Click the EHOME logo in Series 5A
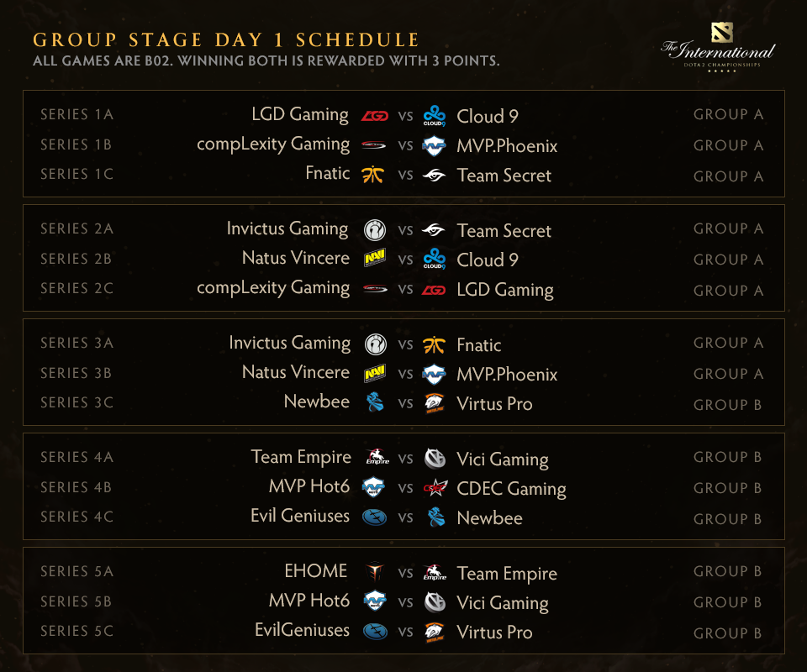The width and height of the screenshot is (807, 672). (x=374, y=573)
